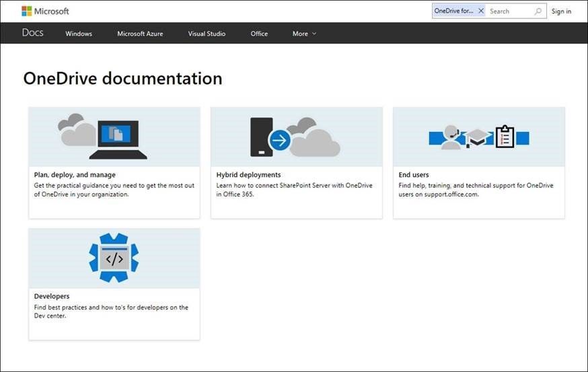Open the Hybrid deployments title link
Viewport: 588px width, 372px height.
[x=248, y=175]
